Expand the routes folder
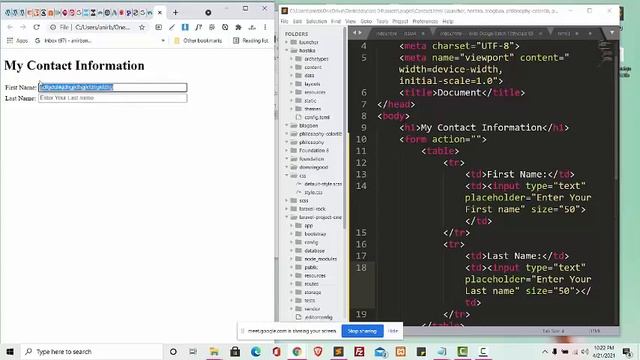The width and height of the screenshot is (640, 360). (291, 284)
